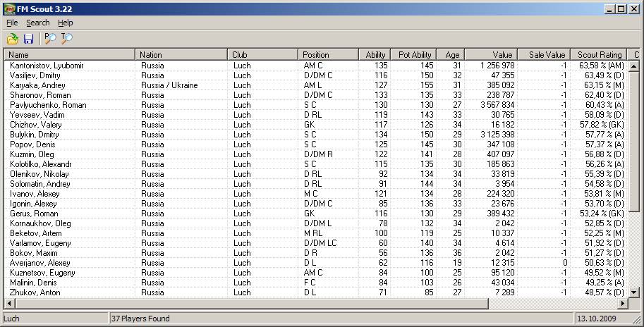The image size is (644, 327).
Task: Select the row Beketov, Artem
Action: pos(316,233)
